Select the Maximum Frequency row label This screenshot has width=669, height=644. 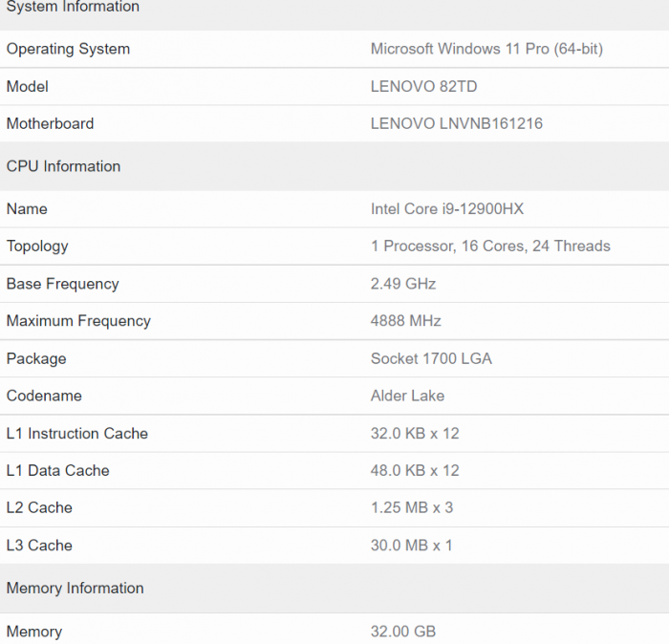point(78,321)
